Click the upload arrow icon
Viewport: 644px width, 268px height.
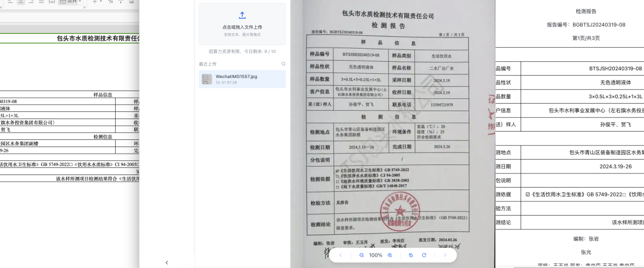tap(242, 15)
